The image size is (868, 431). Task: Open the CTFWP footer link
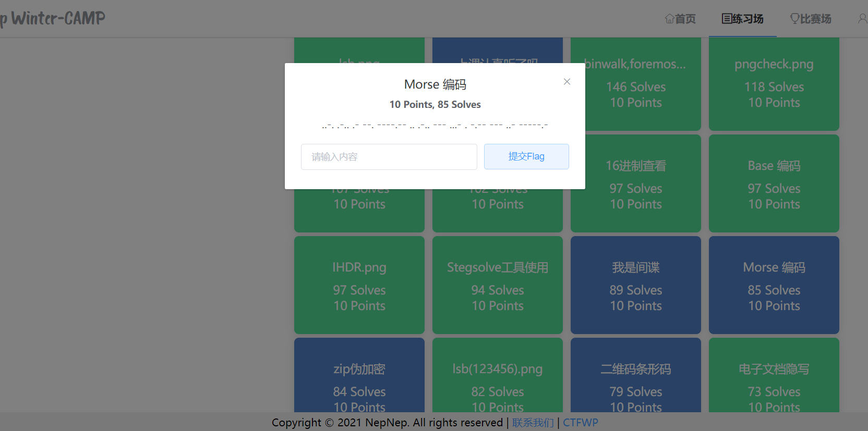coord(580,423)
